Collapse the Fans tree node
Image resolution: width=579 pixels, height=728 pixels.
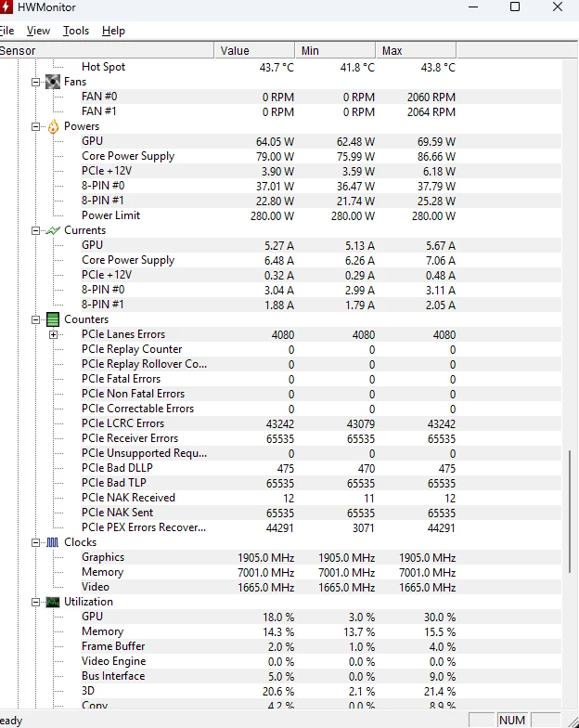[36, 82]
